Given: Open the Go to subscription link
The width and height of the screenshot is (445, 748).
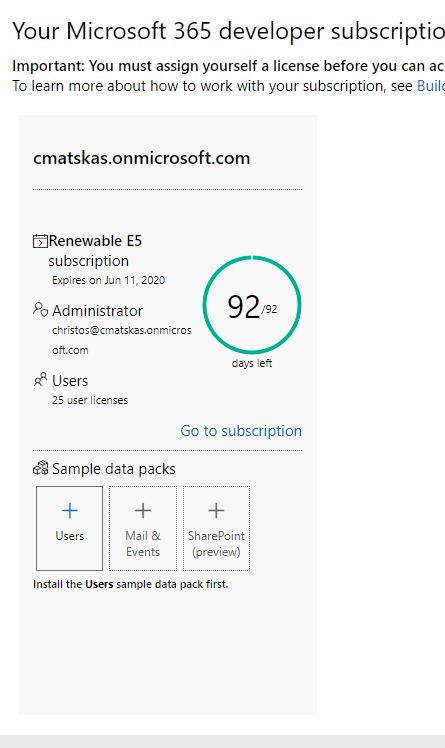Looking at the screenshot, I should tap(241, 431).
